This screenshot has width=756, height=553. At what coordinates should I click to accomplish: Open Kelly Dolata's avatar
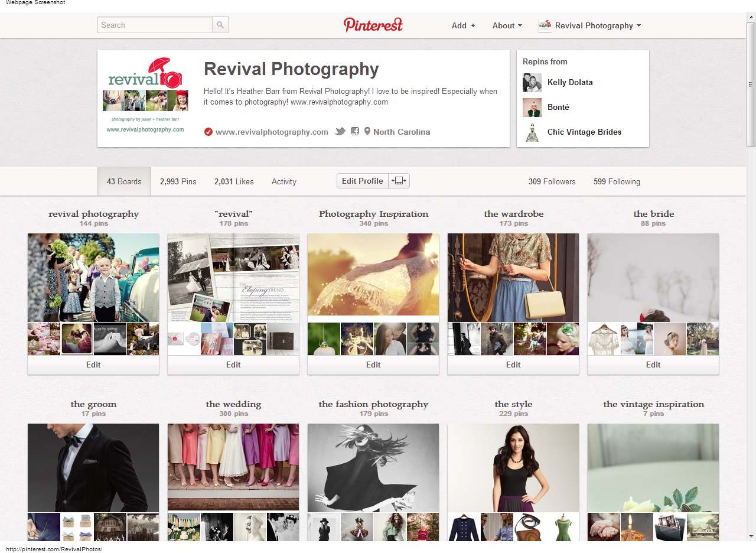tap(532, 83)
